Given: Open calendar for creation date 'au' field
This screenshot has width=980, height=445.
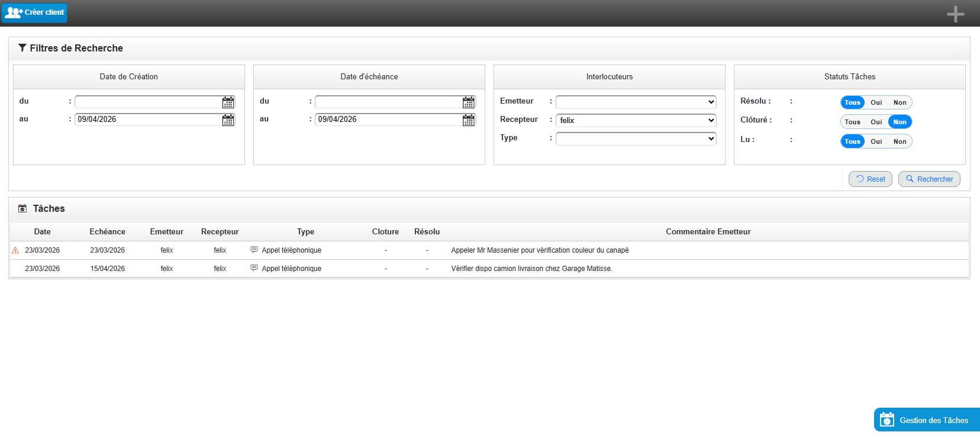Looking at the screenshot, I should (x=228, y=120).
